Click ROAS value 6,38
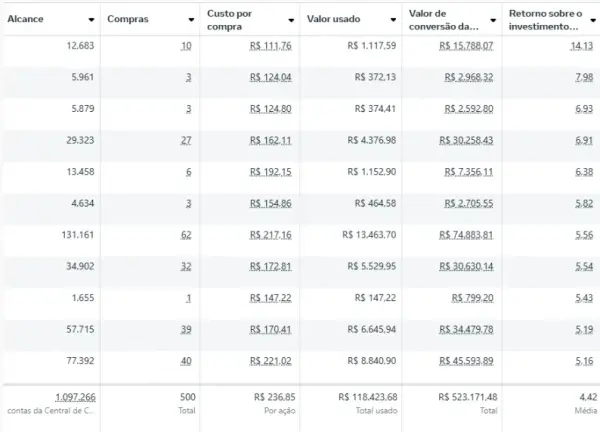The image size is (600, 432). [584, 172]
